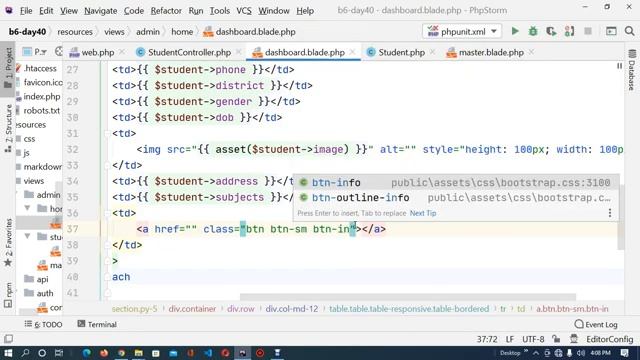
Task: Collapse the home folder in project tree
Action: (x=27, y=208)
